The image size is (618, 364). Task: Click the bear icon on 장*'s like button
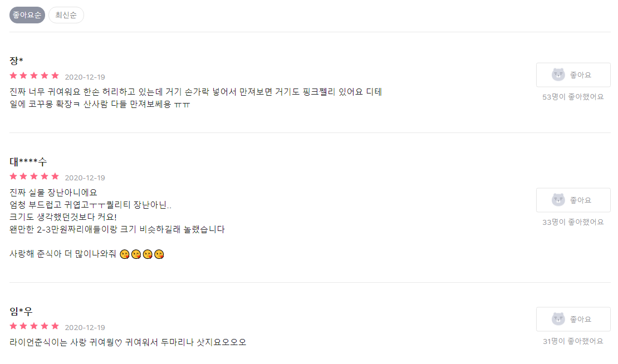pyautogui.click(x=558, y=75)
